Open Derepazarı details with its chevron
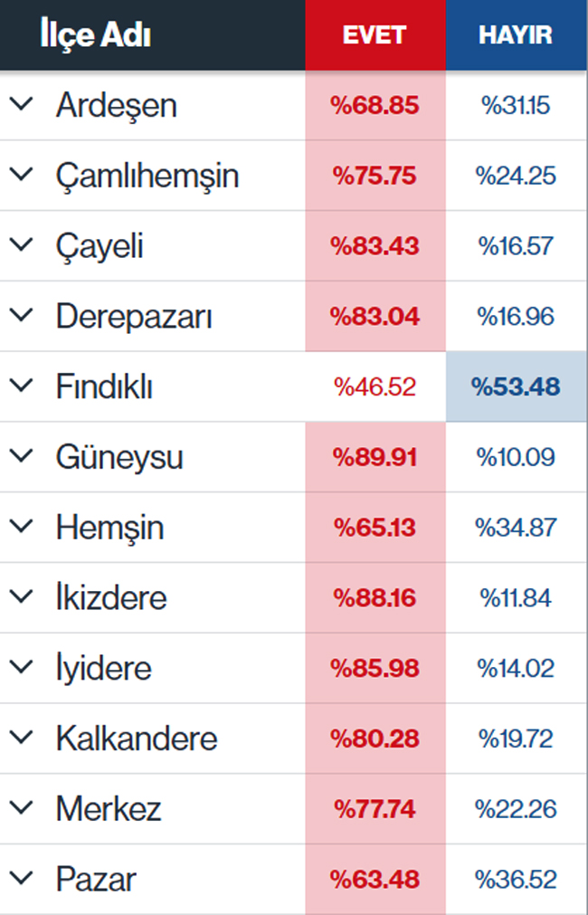Screen dimensions: 588x915 point(21,316)
